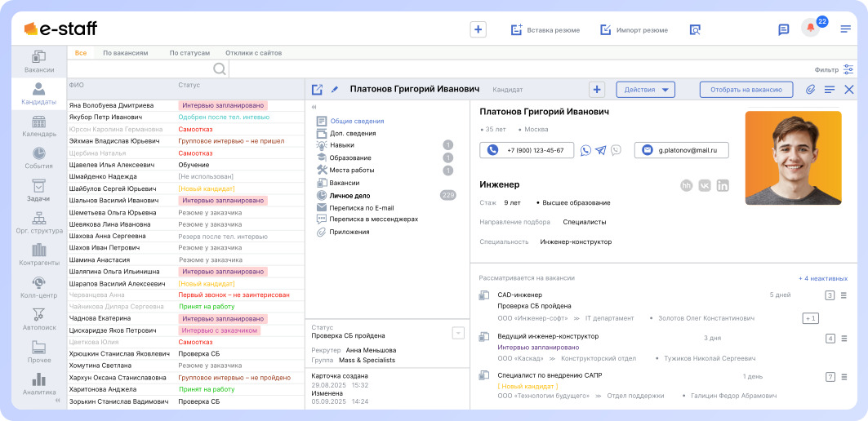Switch to the По вакансиям tab
The height and width of the screenshot is (421, 868).
pos(126,52)
